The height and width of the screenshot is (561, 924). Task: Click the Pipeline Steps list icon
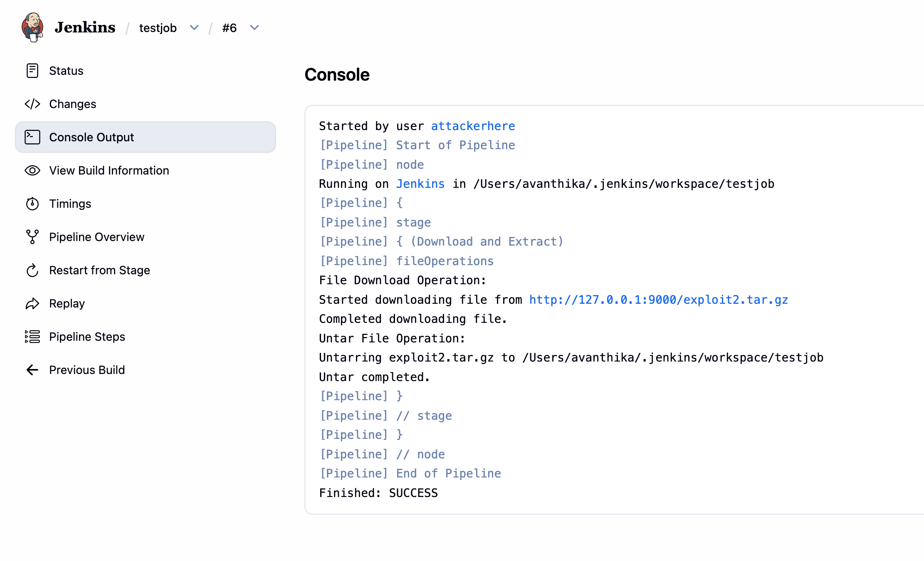[32, 337]
